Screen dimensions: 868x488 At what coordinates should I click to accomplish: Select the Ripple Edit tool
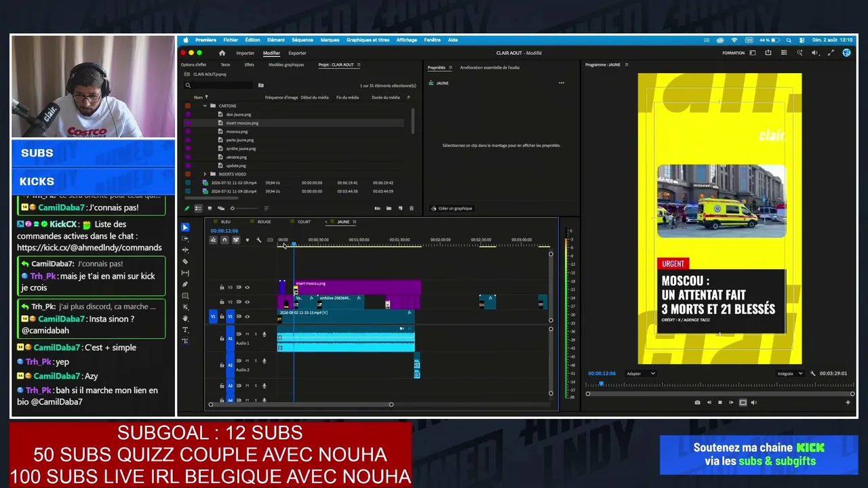pyautogui.click(x=185, y=250)
